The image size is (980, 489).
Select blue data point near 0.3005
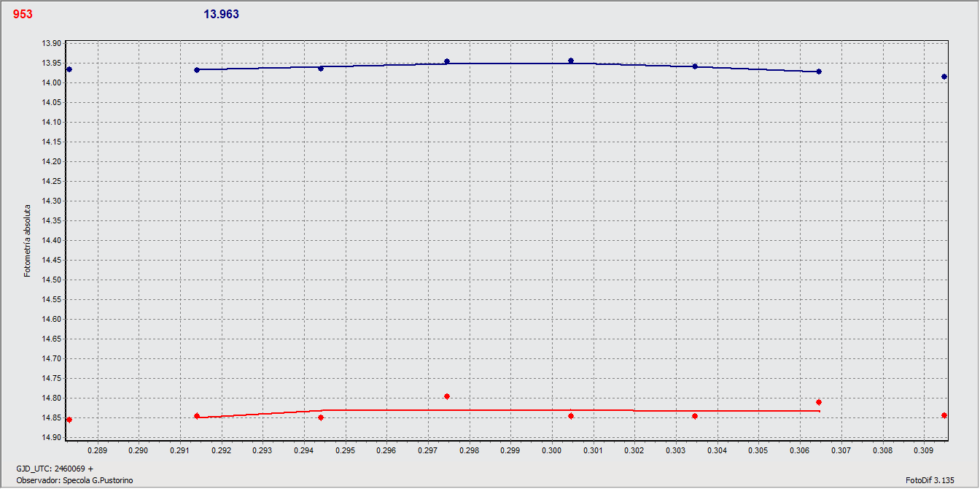point(571,61)
